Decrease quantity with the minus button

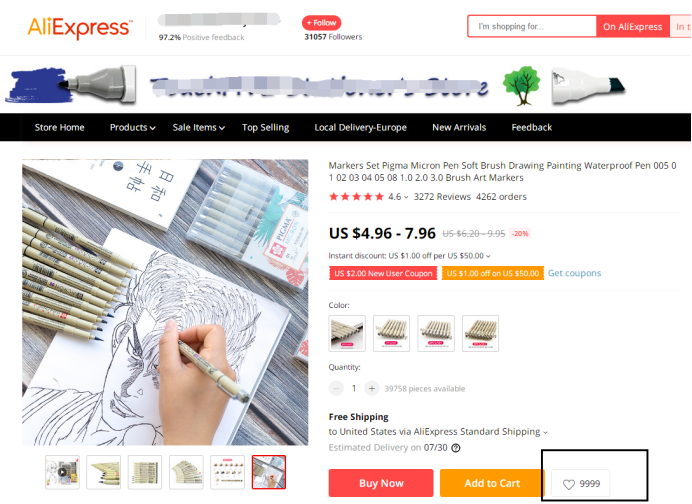click(x=336, y=388)
